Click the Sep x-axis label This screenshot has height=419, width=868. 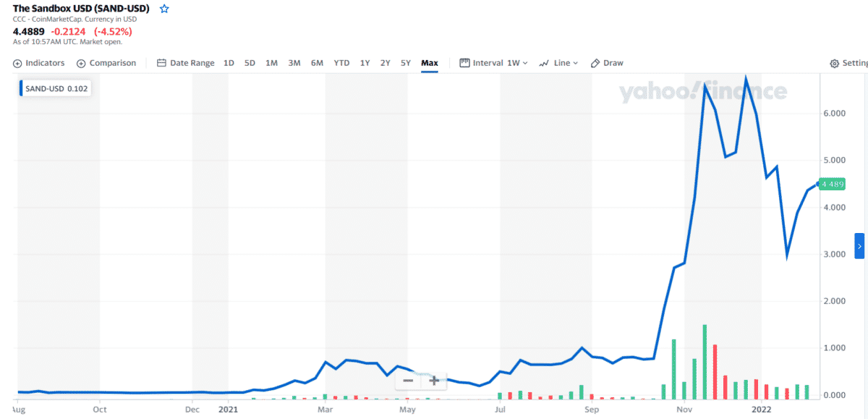[592, 410]
